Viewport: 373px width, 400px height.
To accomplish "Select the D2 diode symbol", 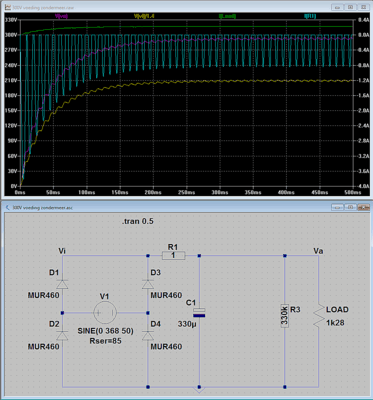I will [x=62, y=335].
